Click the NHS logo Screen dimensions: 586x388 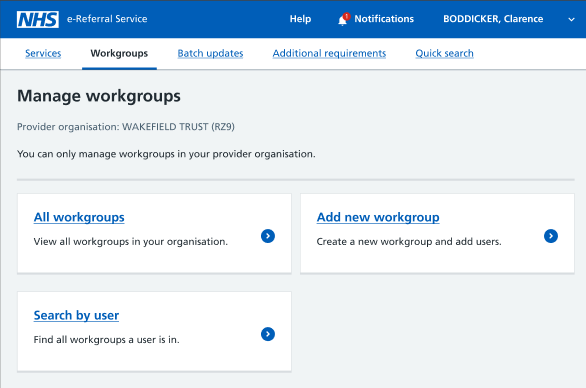coord(38,19)
